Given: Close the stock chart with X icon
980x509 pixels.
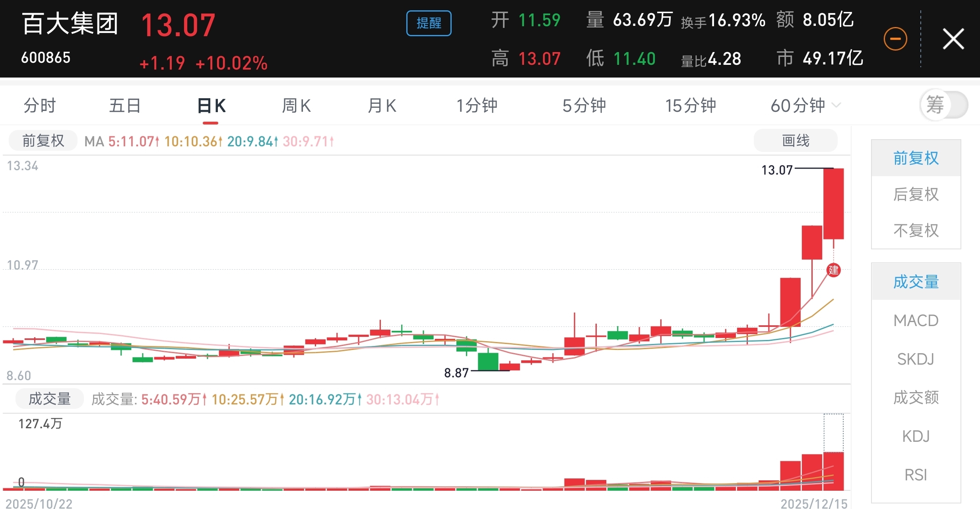Looking at the screenshot, I should [953, 39].
